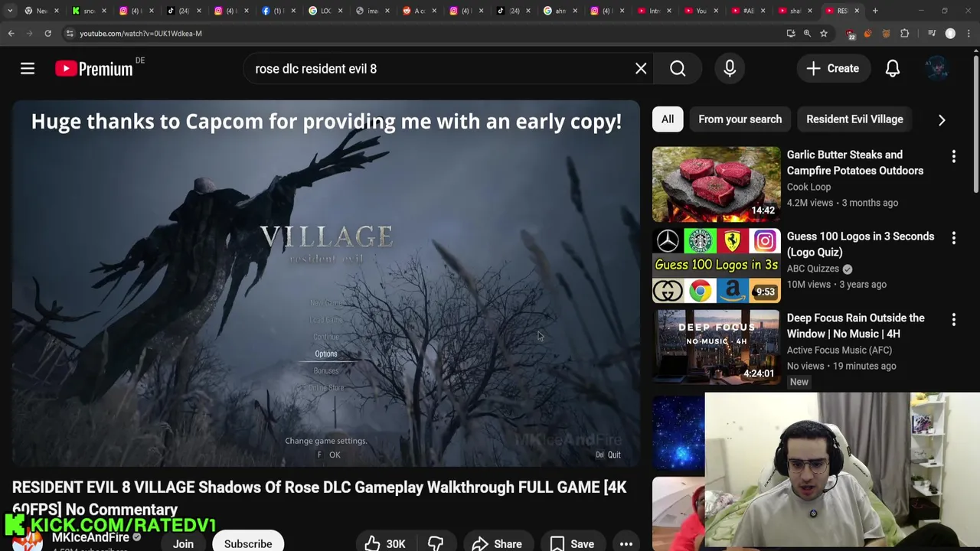Dislike the video with thumbs down
Screen dimensions: 980x551
[x=436, y=543]
